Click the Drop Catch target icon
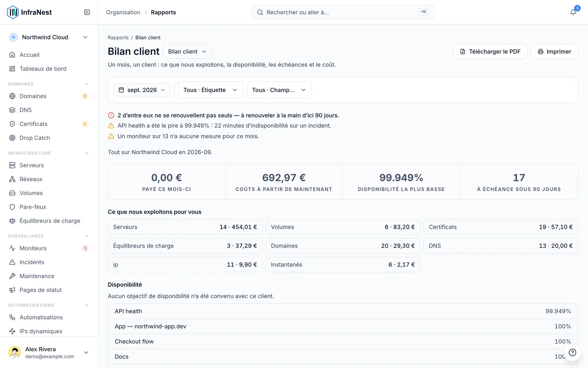Viewport: 588px width, 368px height. click(12, 138)
